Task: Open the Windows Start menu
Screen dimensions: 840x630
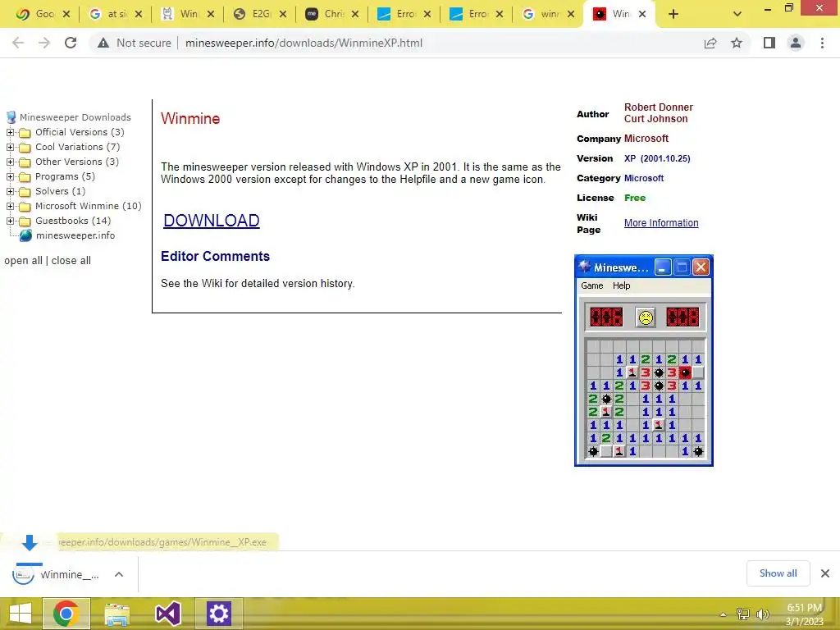Action: (21, 614)
